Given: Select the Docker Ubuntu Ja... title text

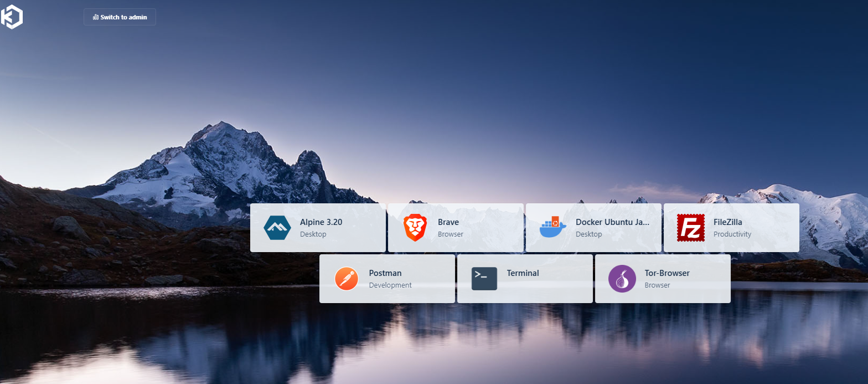Looking at the screenshot, I should point(612,222).
